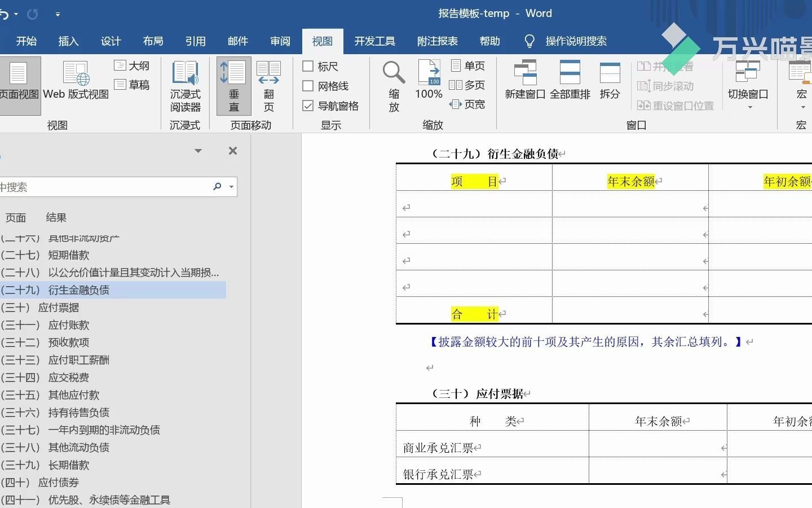This screenshot has height=508, width=812.
Task: Set zoom to single page (单页)
Action: click(468, 66)
